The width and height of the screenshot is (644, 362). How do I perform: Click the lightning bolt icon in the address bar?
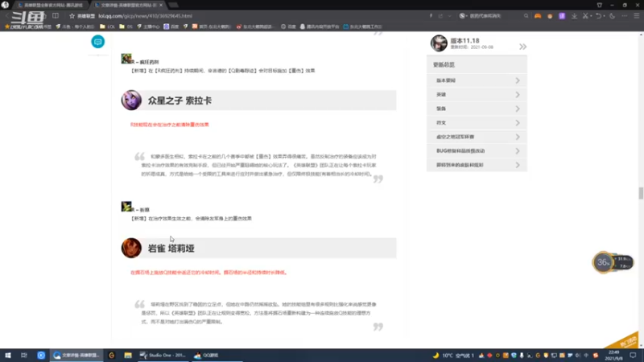(431, 16)
